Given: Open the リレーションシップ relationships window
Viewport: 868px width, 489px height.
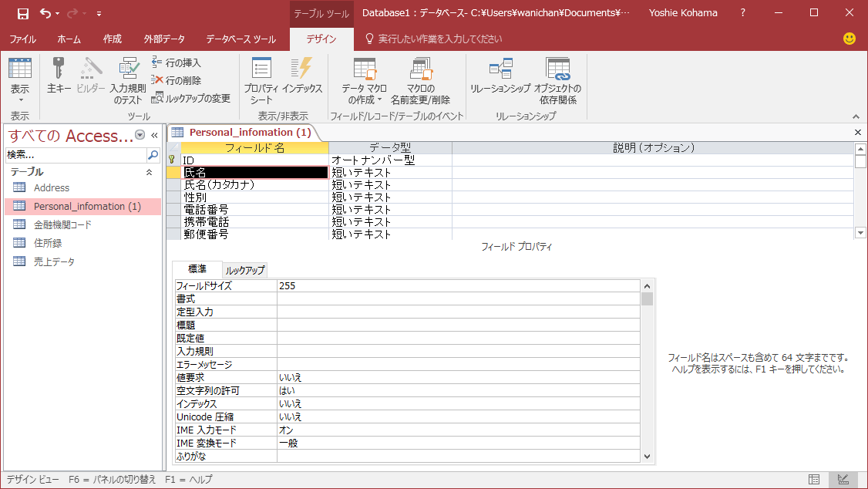Looking at the screenshot, I should point(500,75).
